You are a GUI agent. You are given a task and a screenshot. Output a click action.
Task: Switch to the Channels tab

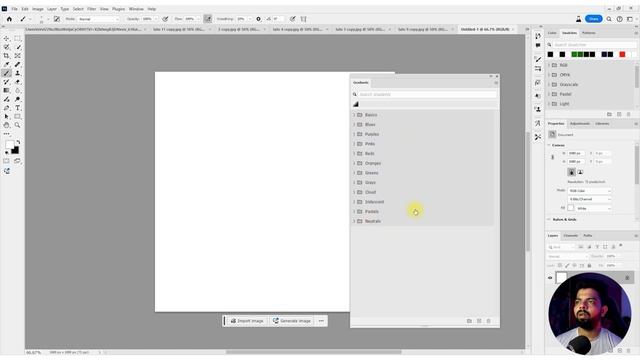click(571, 236)
